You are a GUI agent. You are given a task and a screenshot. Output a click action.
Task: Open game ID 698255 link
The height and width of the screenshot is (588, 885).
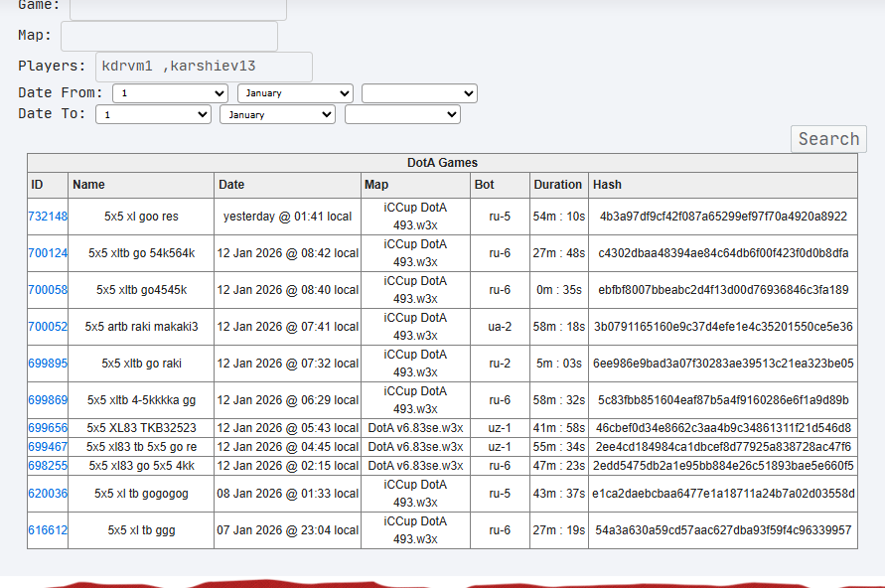click(x=48, y=466)
